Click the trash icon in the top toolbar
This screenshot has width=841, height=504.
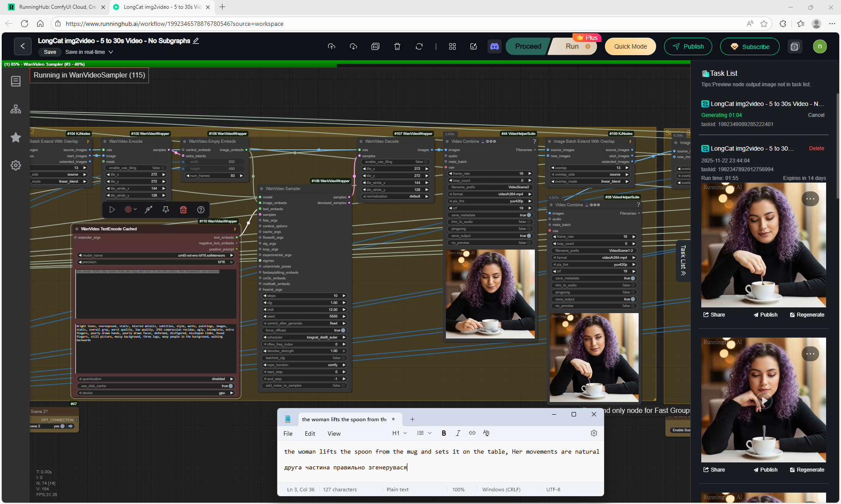click(397, 46)
